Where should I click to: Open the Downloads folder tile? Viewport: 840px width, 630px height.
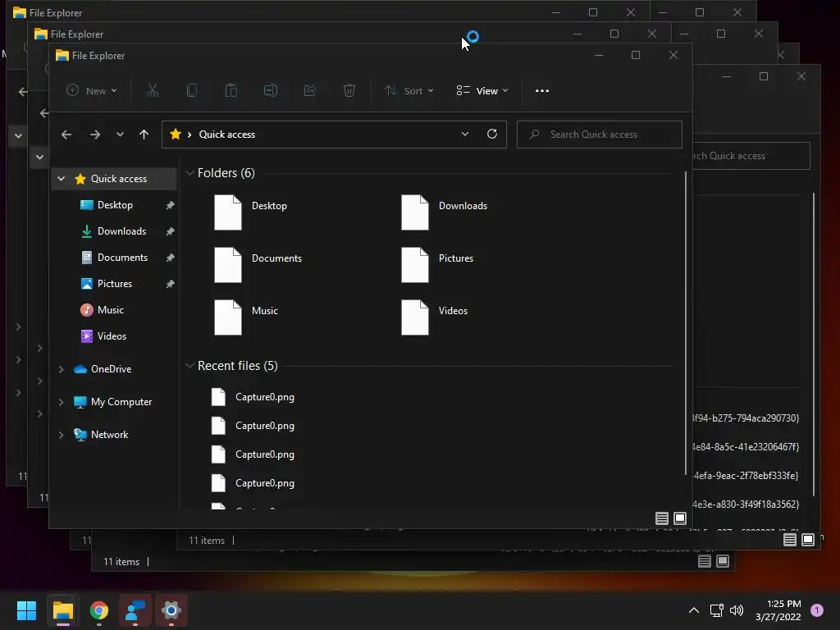click(x=444, y=212)
